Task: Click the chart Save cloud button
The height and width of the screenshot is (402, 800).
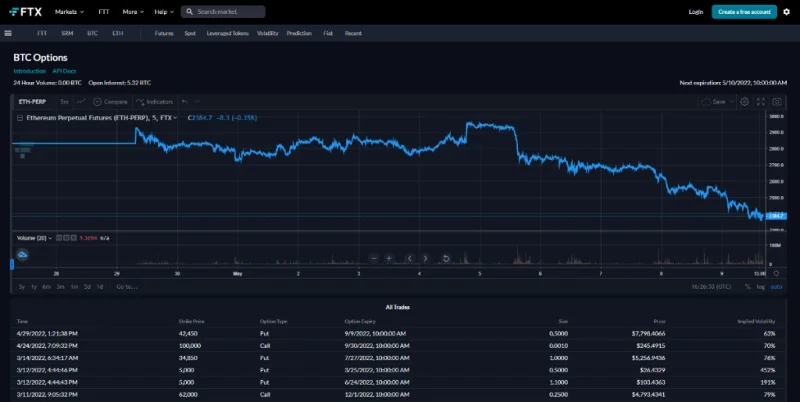Action: click(x=713, y=102)
